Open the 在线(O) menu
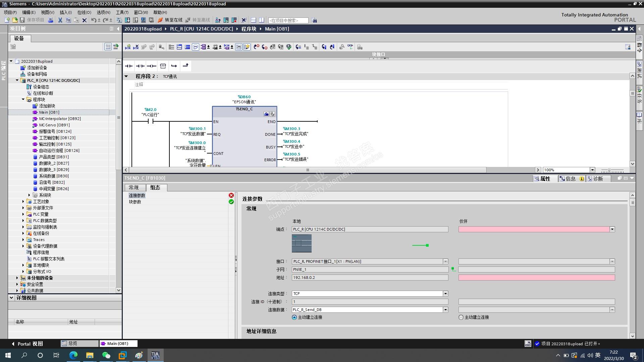Image resolution: width=644 pixels, height=362 pixels. click(x=84, y=12)
